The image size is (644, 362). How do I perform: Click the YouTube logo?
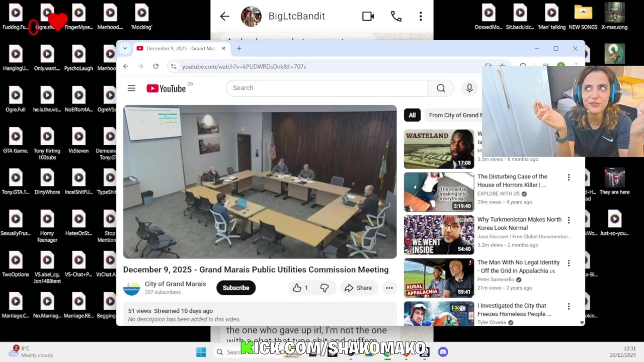click(167, 88)
